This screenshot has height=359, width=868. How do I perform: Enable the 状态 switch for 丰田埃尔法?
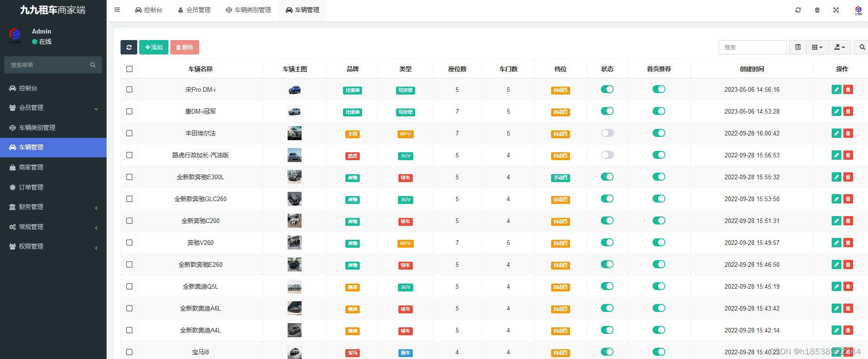607,133
